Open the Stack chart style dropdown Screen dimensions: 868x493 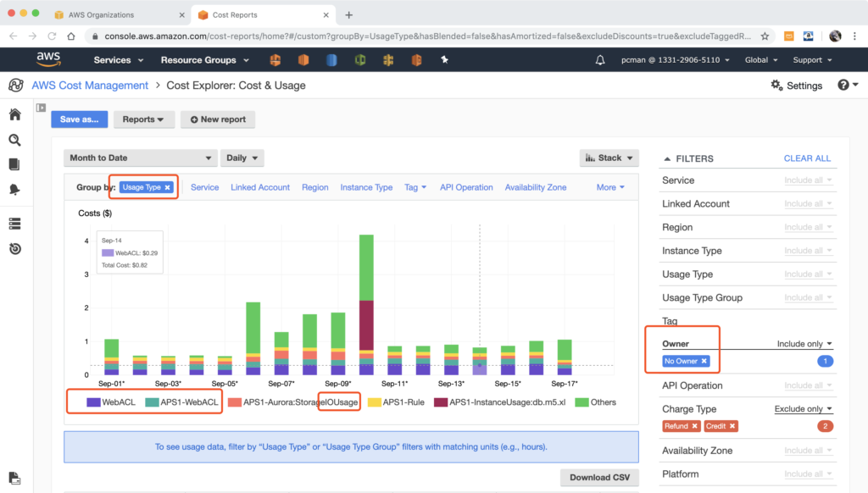click(609, 158)
